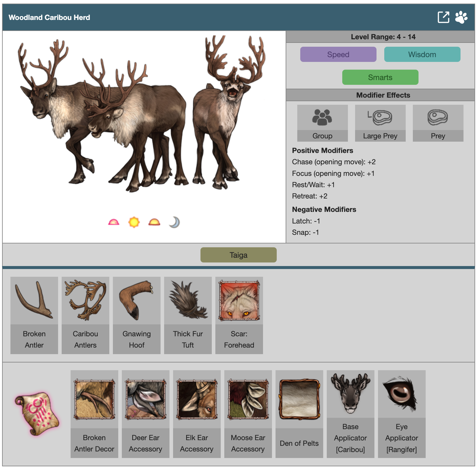Image resolution: width=476 pixels, height=469 pixels.
Task: Select the Deer Ear Accessory decor
Action: click(x=146, y=413)
